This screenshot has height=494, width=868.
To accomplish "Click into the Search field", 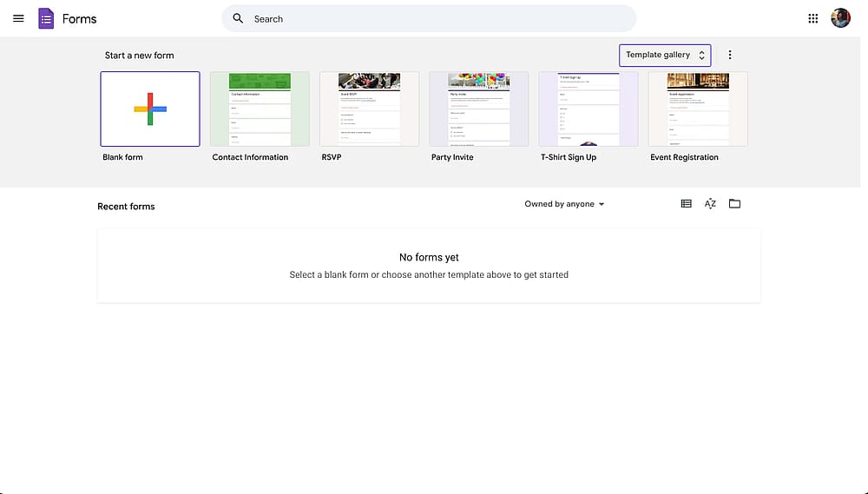I will 429,19.
